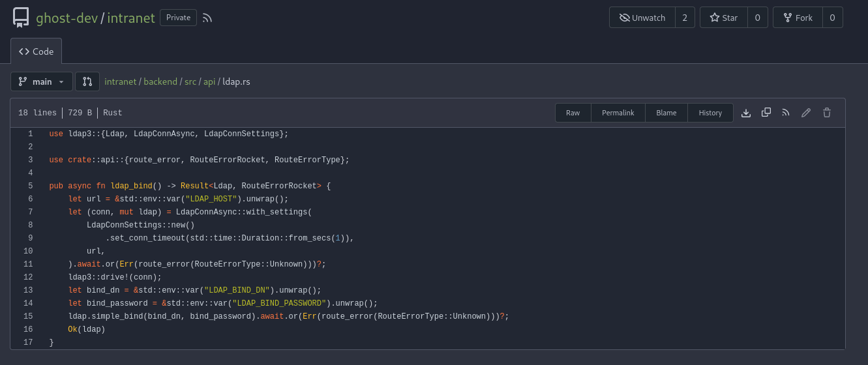The height and width of the screenshot is (365, 868).
Task: Open the Permalink for ldap.rs
Action: (618, 113)
